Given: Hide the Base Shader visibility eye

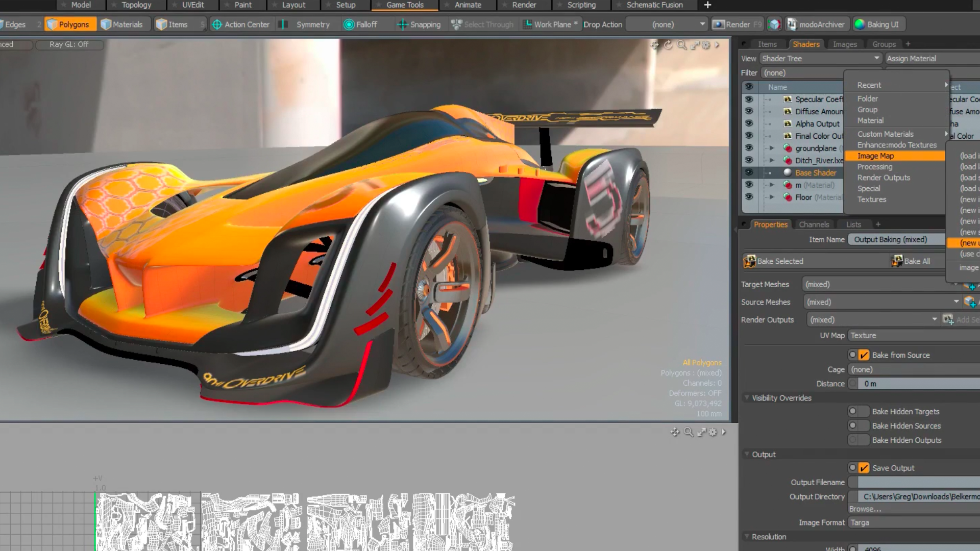Looking at the screenshot, I should (x=749, y=172).
